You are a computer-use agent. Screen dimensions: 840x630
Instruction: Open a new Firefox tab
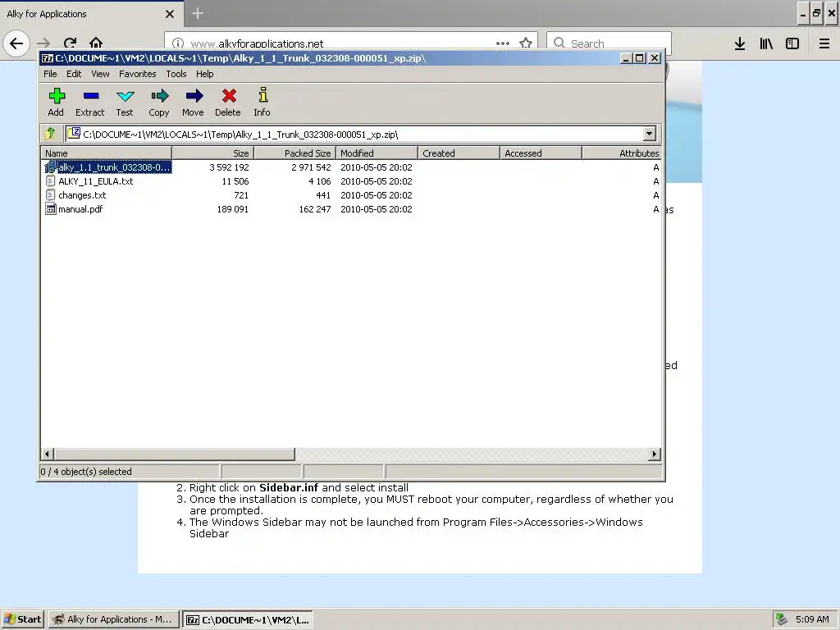[197, 13]
